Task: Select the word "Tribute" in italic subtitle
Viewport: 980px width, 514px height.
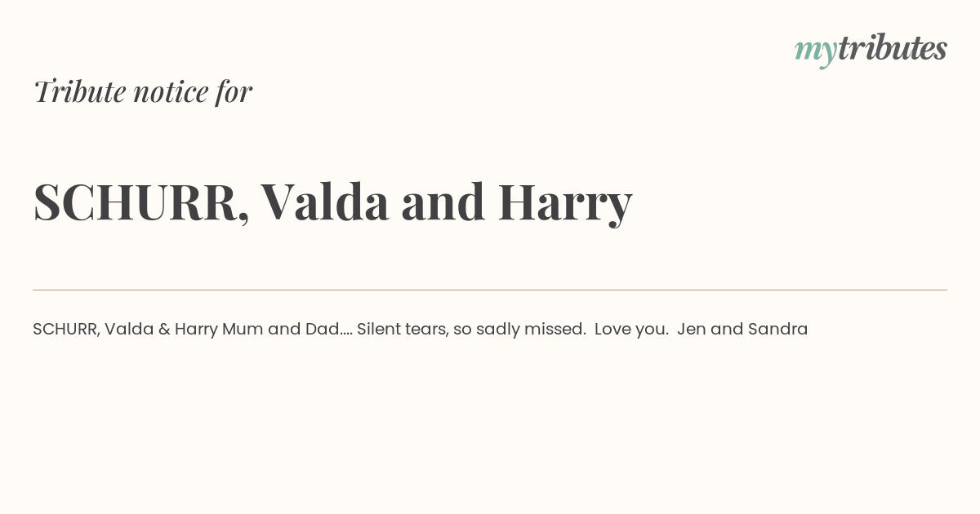Action: [79, 91]
